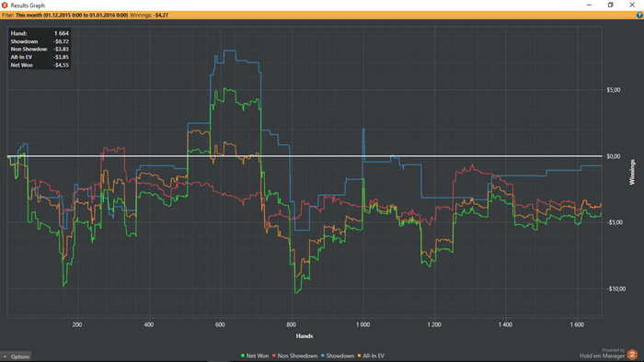Click the 800 tick on Hands axis
This screenshot has height=362, width=644.
292,324
